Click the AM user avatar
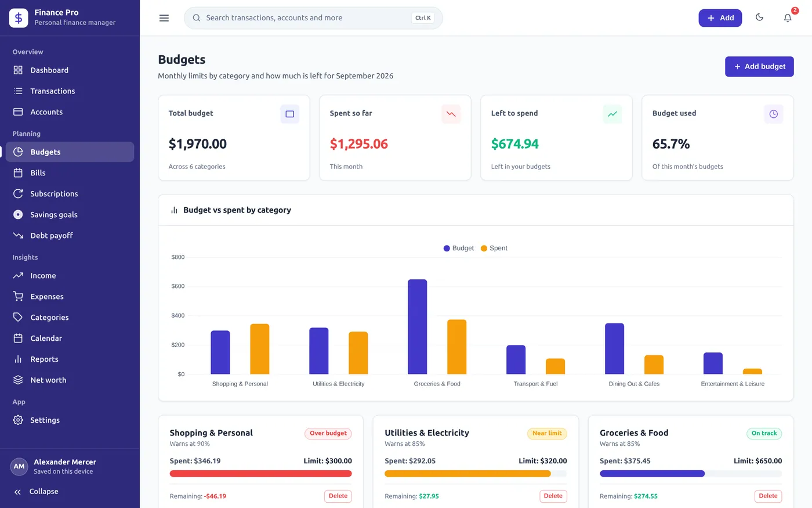The width and height of the screenshot is (812, 508). 19,466
